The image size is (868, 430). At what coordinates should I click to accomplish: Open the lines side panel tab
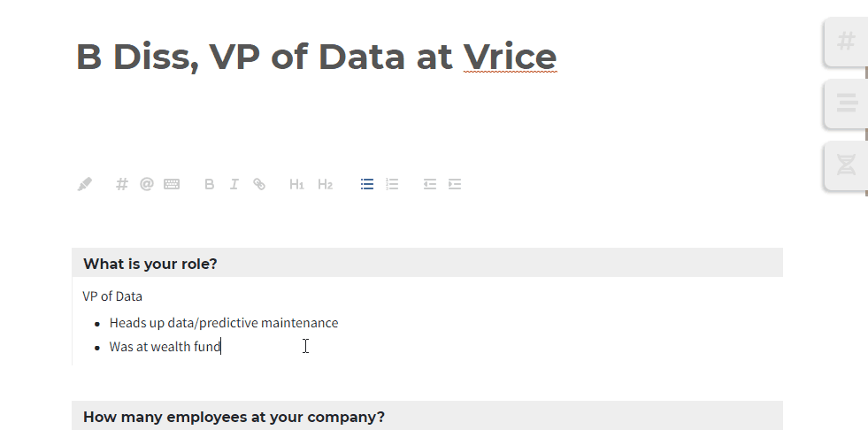point(847,103)
